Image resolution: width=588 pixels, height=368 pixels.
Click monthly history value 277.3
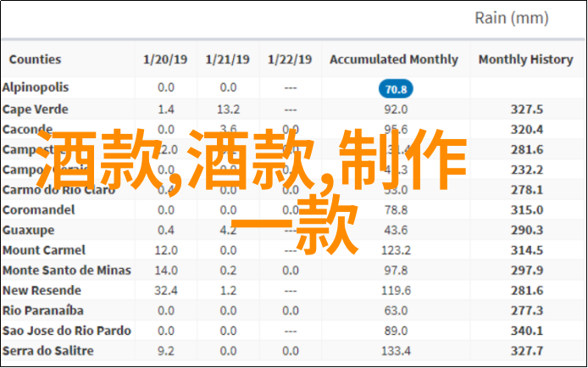(x=527, y=310)
